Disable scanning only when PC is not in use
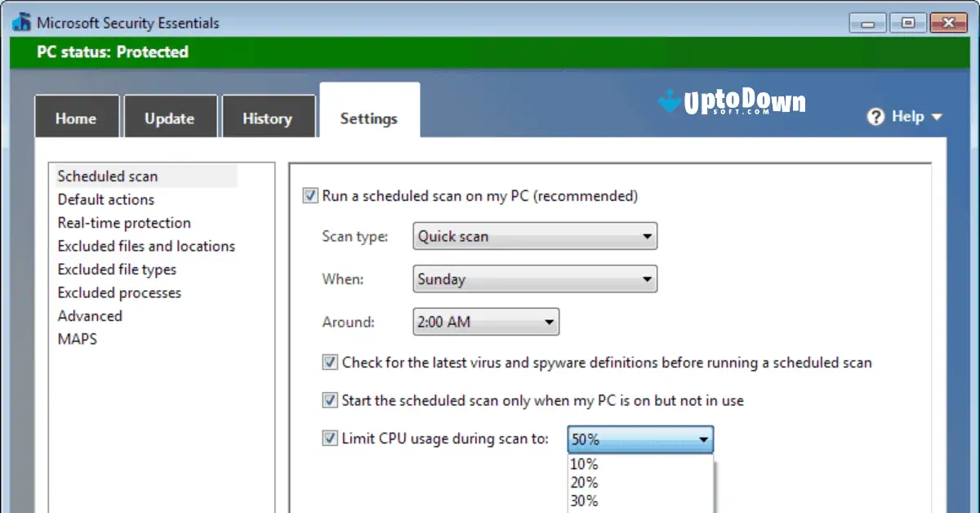 (330, 400)
